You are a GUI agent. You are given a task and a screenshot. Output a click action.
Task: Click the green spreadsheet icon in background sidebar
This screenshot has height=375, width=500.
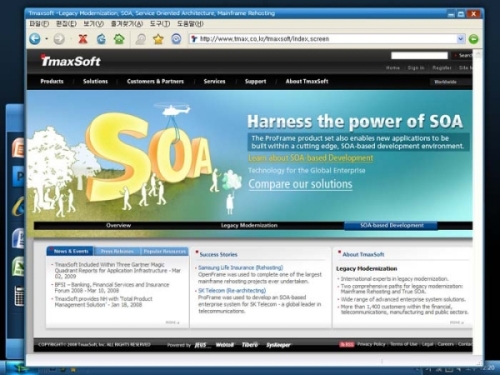coord(18,267)
